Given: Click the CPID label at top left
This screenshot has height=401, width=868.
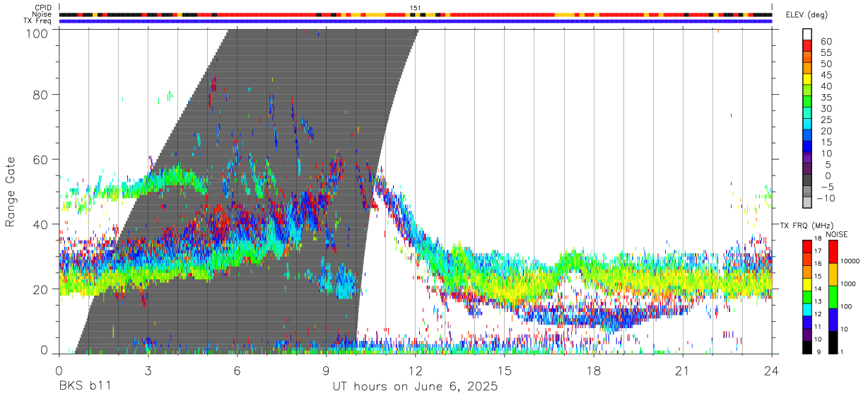Looking at the screenshot, I should (x=43, y=8).
